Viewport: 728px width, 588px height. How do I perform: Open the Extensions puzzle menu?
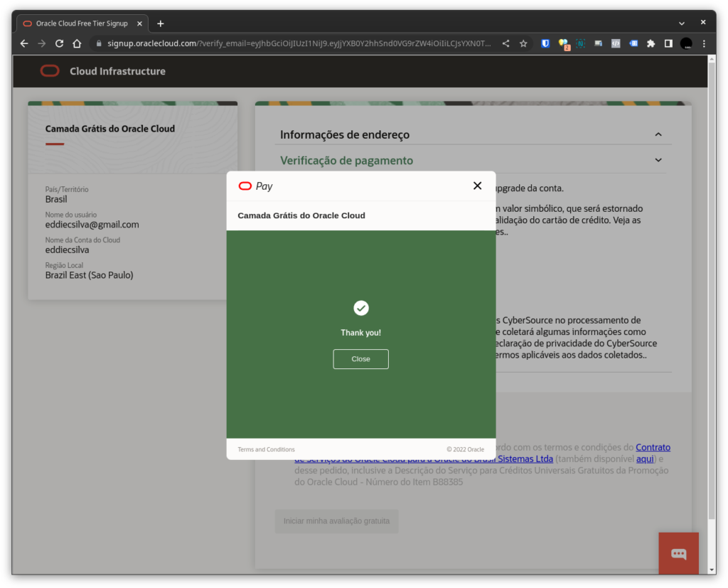pos(651,43)
